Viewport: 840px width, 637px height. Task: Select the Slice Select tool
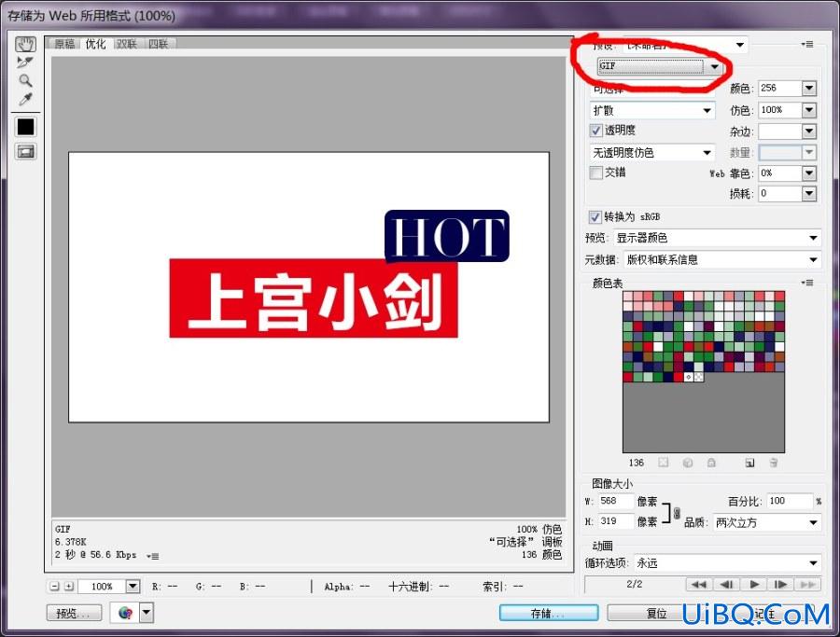pos(25,62)
